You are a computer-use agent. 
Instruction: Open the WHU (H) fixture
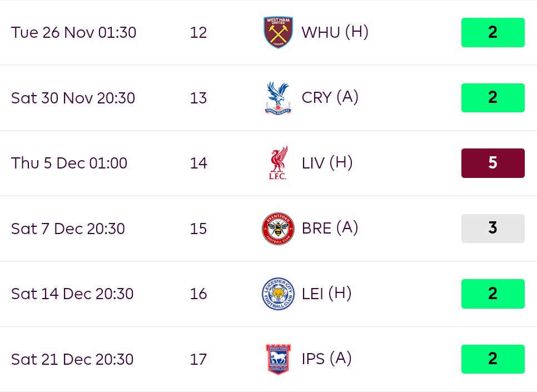pos(335,32)
